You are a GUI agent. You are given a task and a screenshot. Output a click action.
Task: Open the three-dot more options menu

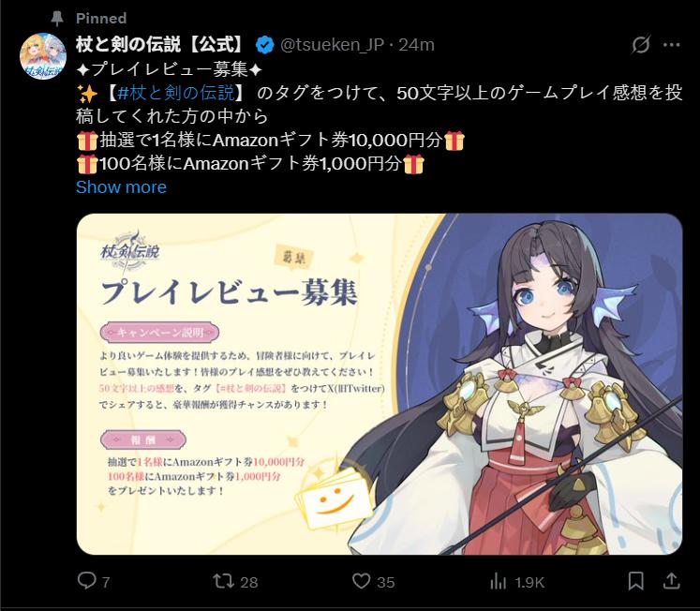pos(672,45)
